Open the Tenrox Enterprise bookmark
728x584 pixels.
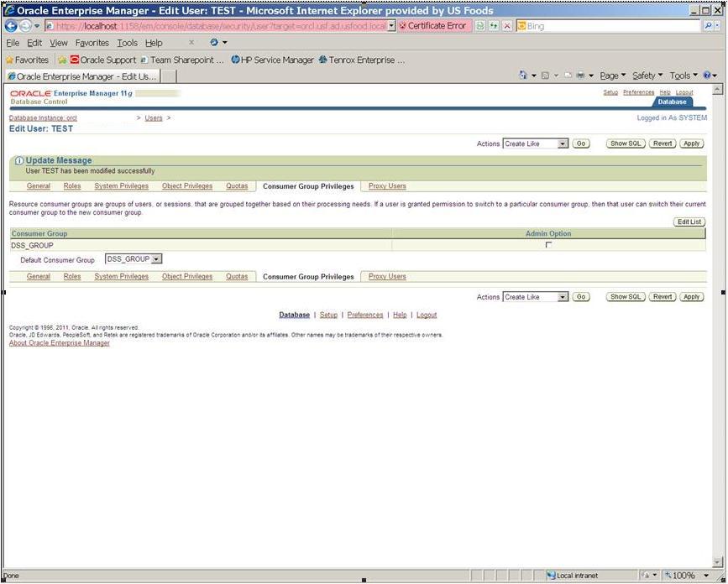click(x=362, y=60)
